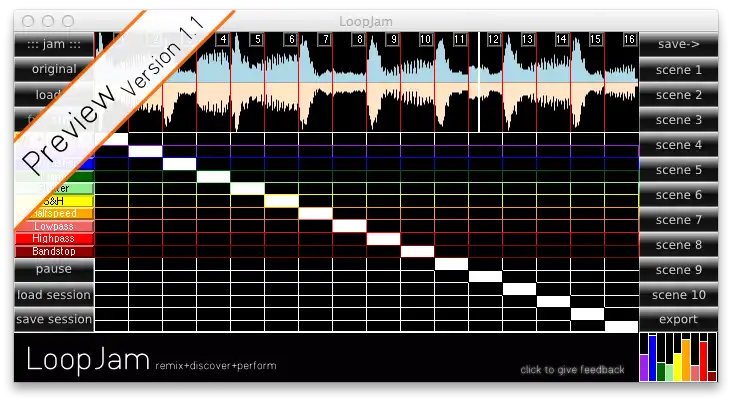
Task: Adjust the purple effect level bar
Action: point(644,367)
